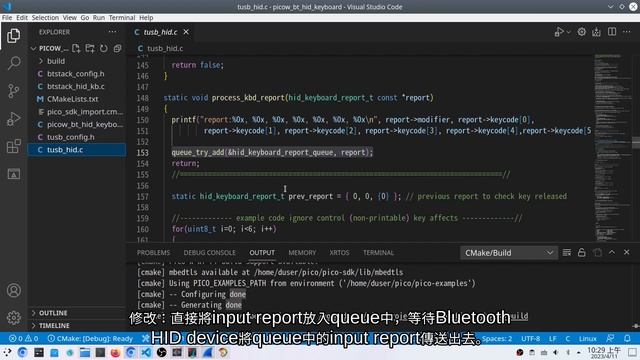
Task: Click errors and warnings count in status bar
Action: 24,338
